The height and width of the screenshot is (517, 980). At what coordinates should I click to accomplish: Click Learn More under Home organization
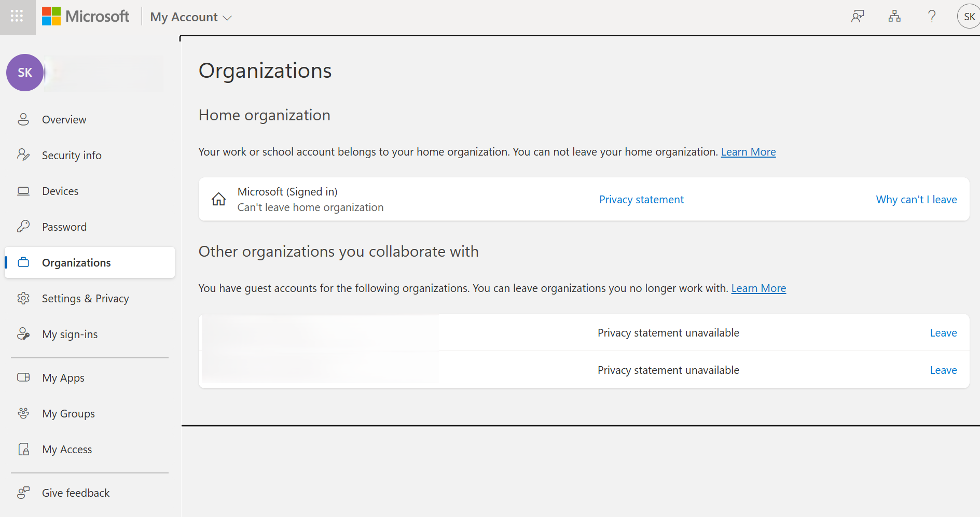[748, 151]
